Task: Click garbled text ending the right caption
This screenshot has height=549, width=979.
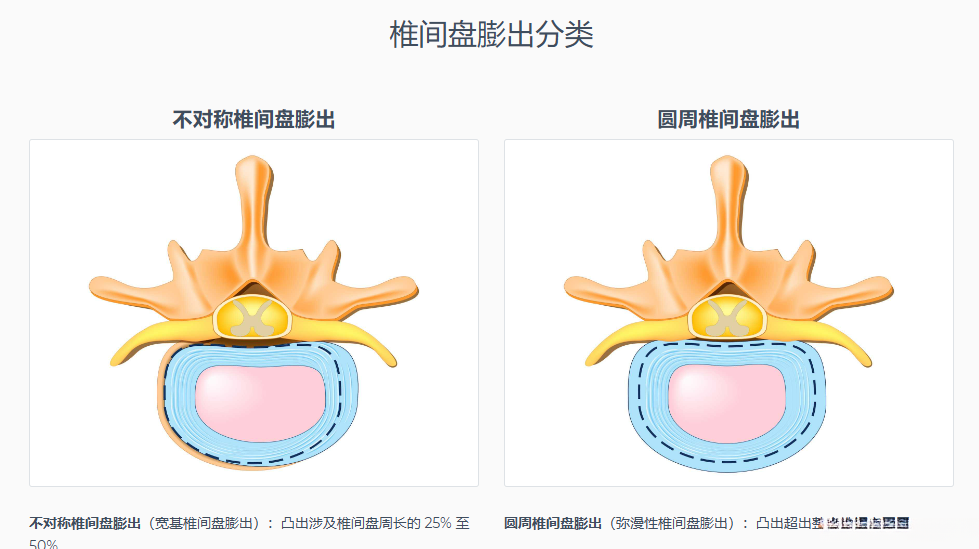Action: pyautogui.click(x=860, y=523)
